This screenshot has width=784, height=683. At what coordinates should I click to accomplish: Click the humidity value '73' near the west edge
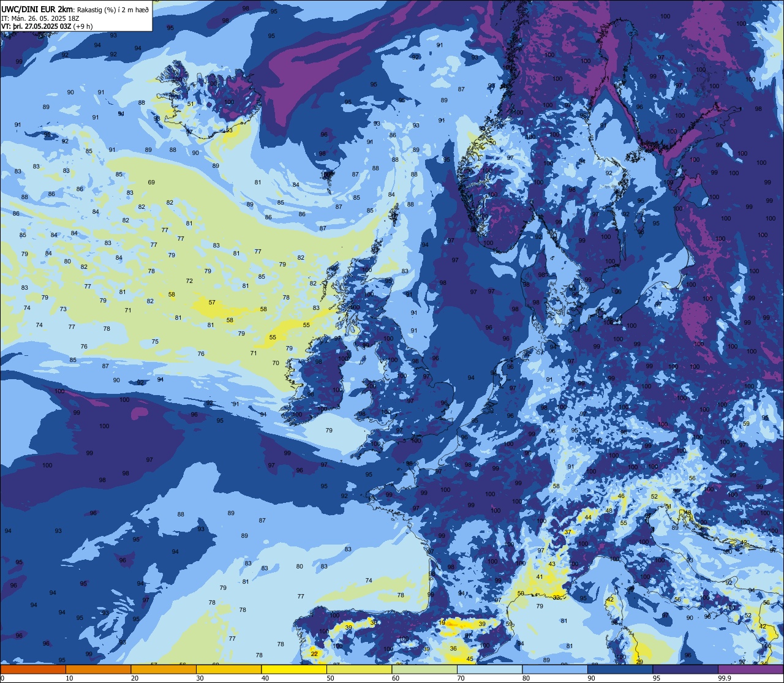[63, 309]
